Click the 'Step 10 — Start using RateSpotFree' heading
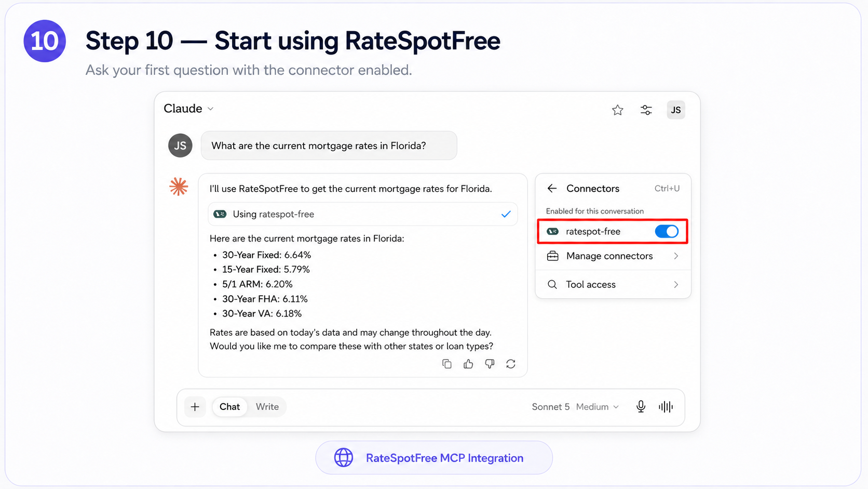The height and width of the screenshot is (489, 868). [293, 41]
